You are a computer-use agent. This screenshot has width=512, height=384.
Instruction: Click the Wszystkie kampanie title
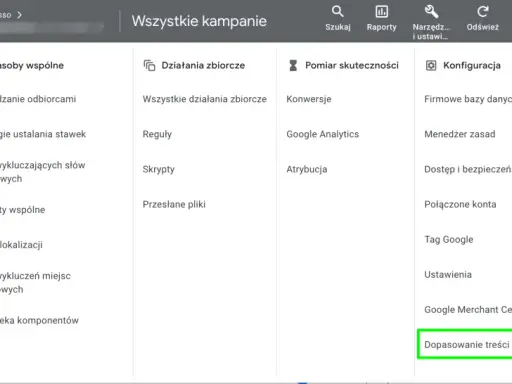[x=199, y=21]
